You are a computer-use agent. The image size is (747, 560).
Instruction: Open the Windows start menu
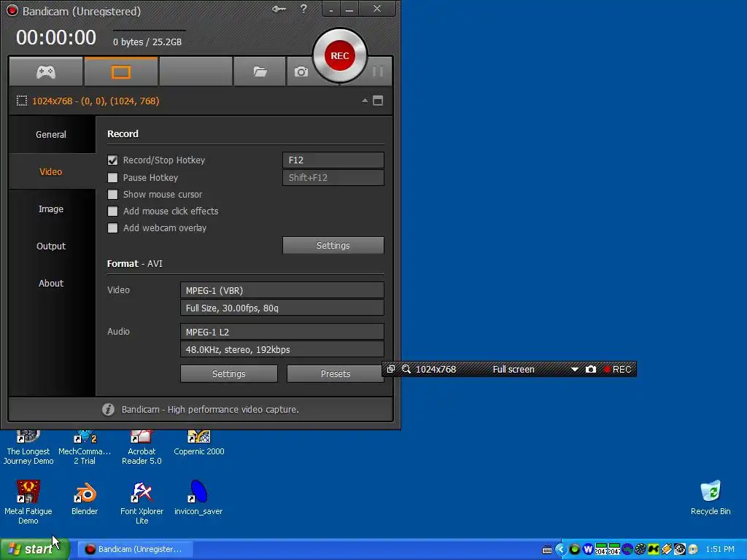click(35, 549)
